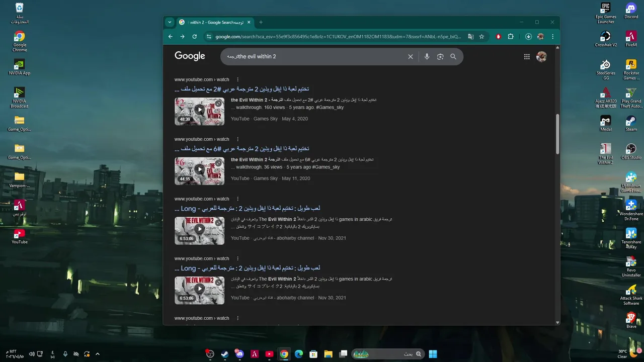644x362 pixels.
Task: Show Chrome downloads
Action: pyautogui.click(x=528, y=36)
